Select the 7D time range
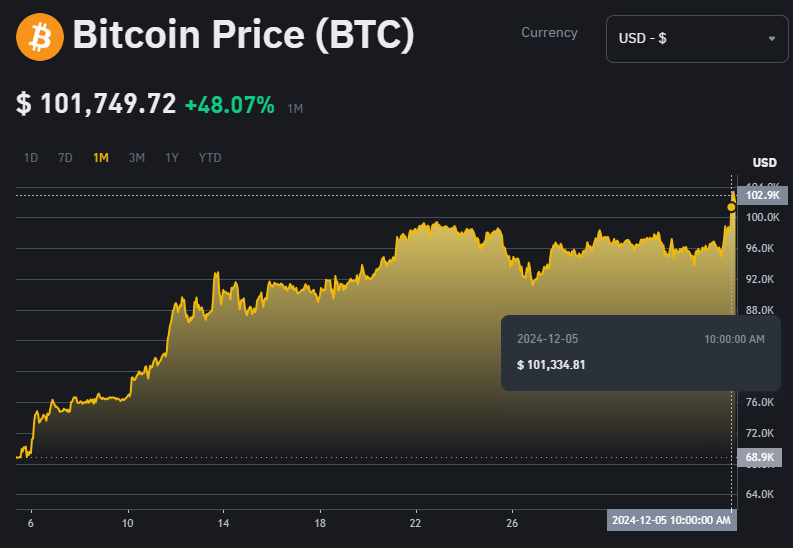The image size is (793, 548). coord(65,158)
